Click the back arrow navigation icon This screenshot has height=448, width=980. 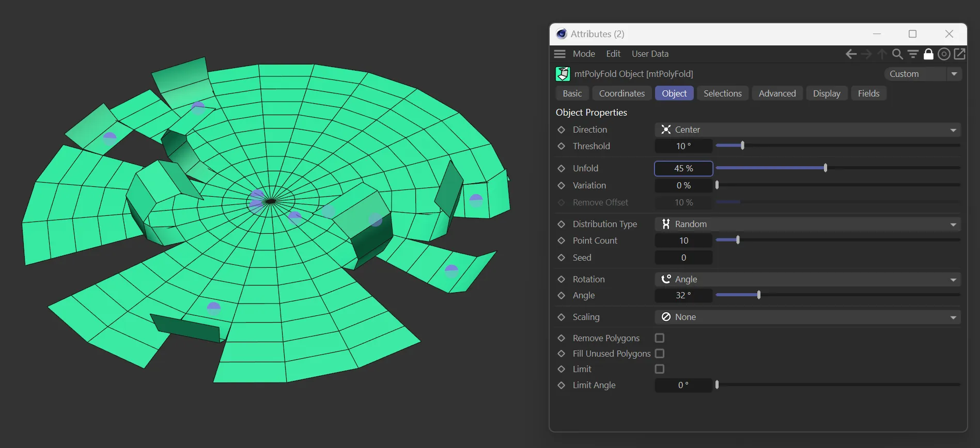point(851,54)
